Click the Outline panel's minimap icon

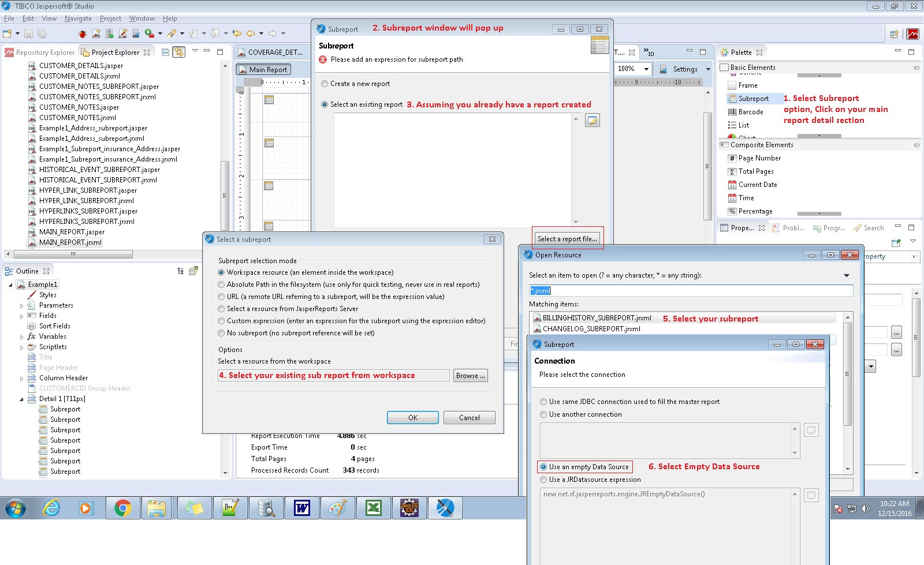pos(193,271)
